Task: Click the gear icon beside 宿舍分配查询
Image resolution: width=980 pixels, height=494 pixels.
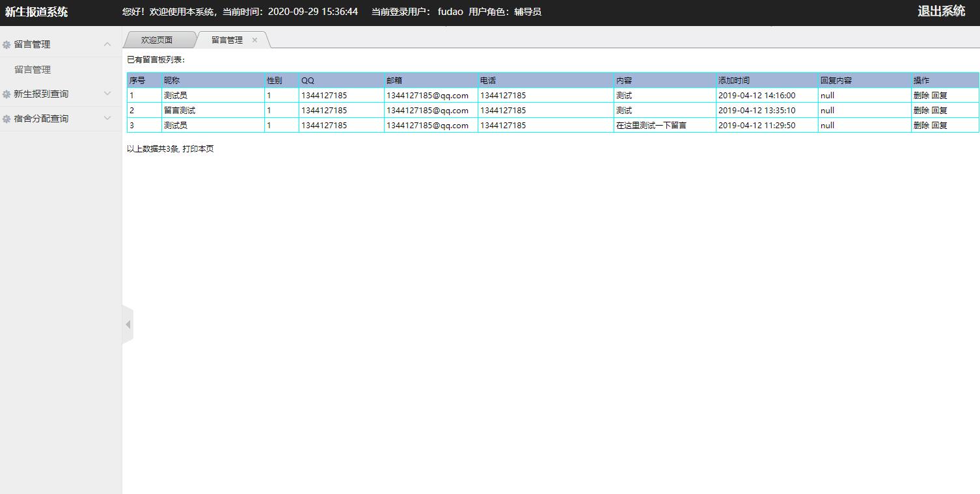Action: (7, 119)
